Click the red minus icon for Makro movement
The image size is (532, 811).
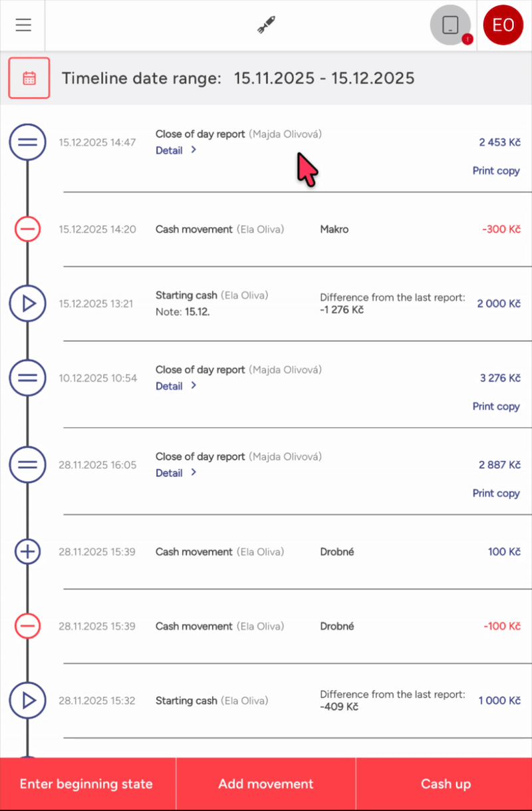click(27, 230)
